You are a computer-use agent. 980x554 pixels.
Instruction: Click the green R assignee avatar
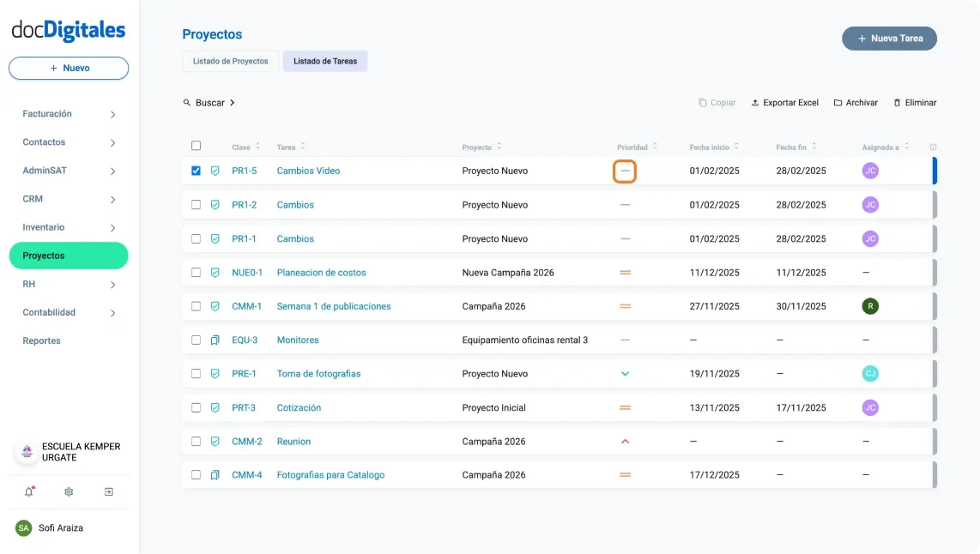click(870, 306)
